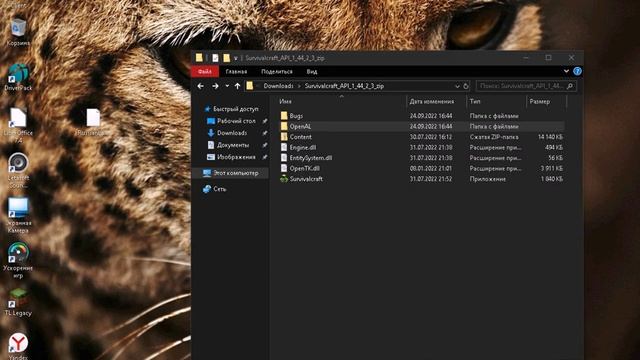Sort by the Размер column header
The height and width of the screenshot is (360, 640).
point(540,101)
